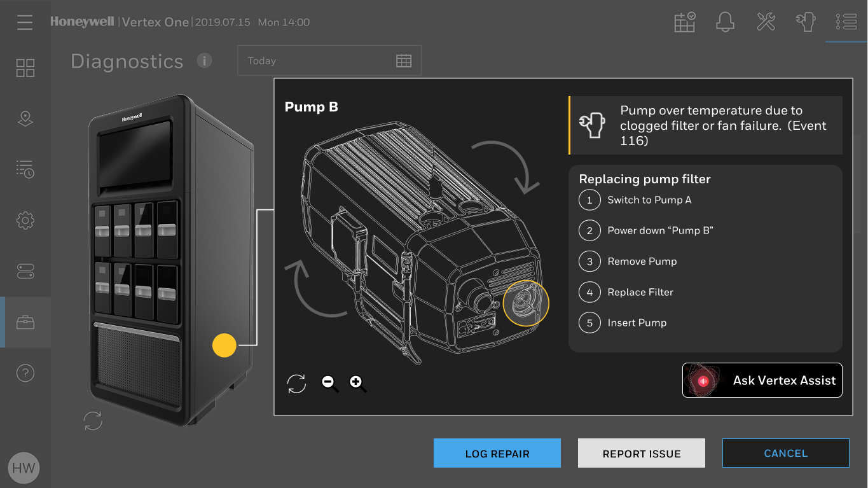
Task: Open the event history list in the sidebar
Action: tap(25, 169)
